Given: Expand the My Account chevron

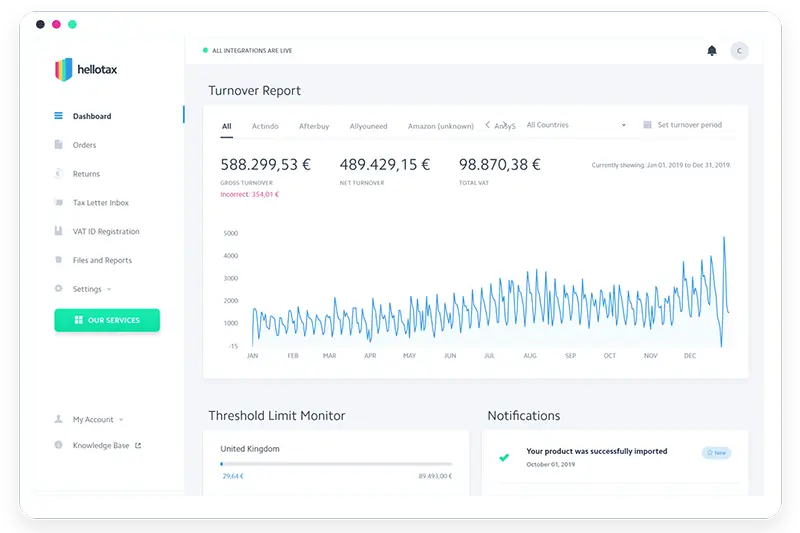Looking at the screenshot, I should pyautogui.click(x=121, y=420).
